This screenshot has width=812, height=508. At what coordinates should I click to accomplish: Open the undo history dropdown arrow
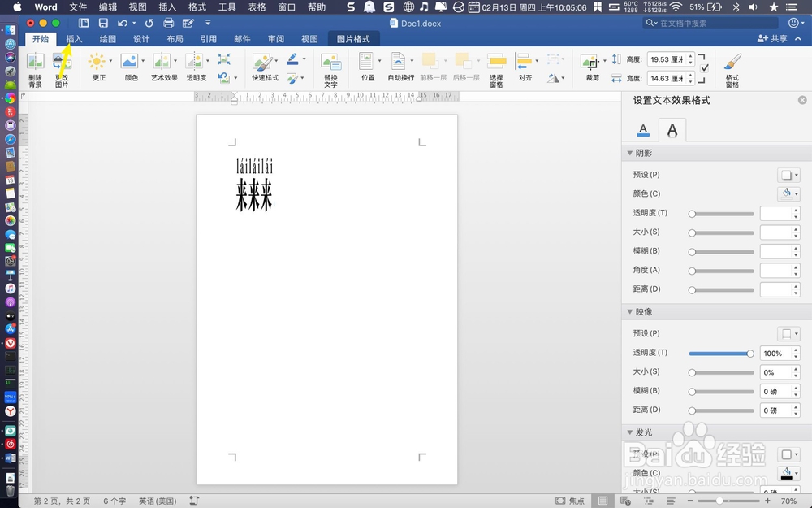coord(134,23)
